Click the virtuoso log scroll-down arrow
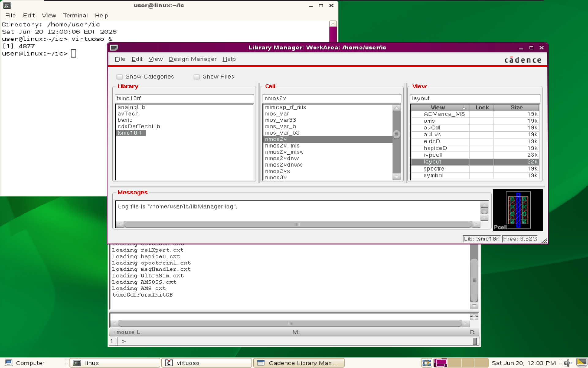The width and height of the screenshot is (588, 368). [474, 306]
